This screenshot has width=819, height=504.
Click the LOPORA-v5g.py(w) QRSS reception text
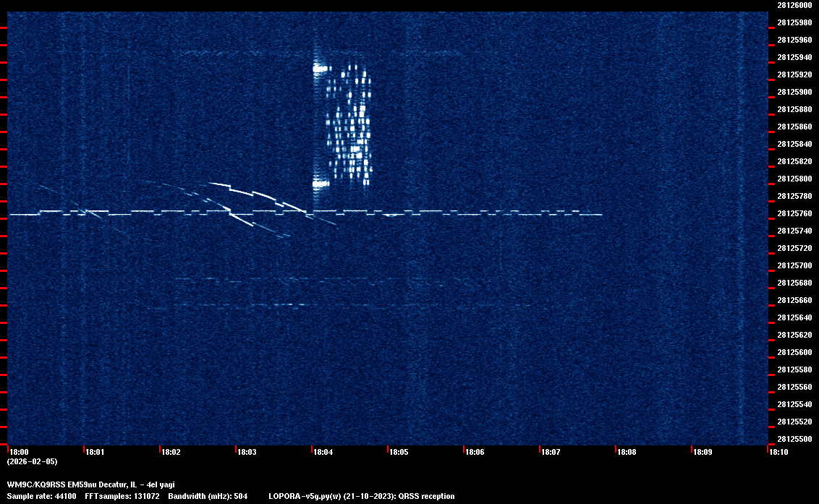pos(362,496)
